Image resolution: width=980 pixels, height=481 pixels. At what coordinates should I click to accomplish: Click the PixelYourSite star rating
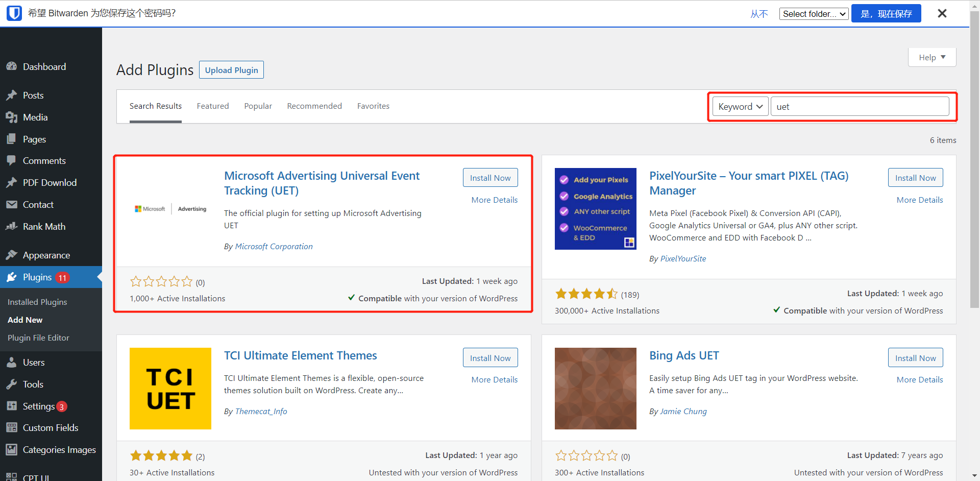586,294
